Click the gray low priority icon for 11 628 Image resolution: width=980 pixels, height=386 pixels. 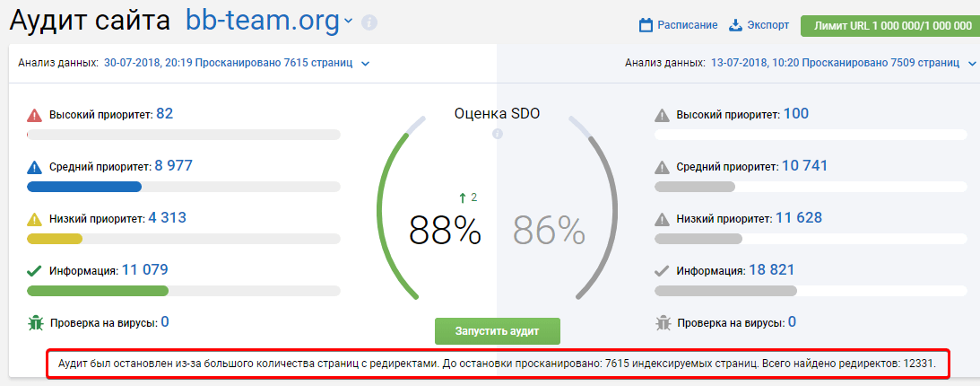pos(662,220)
